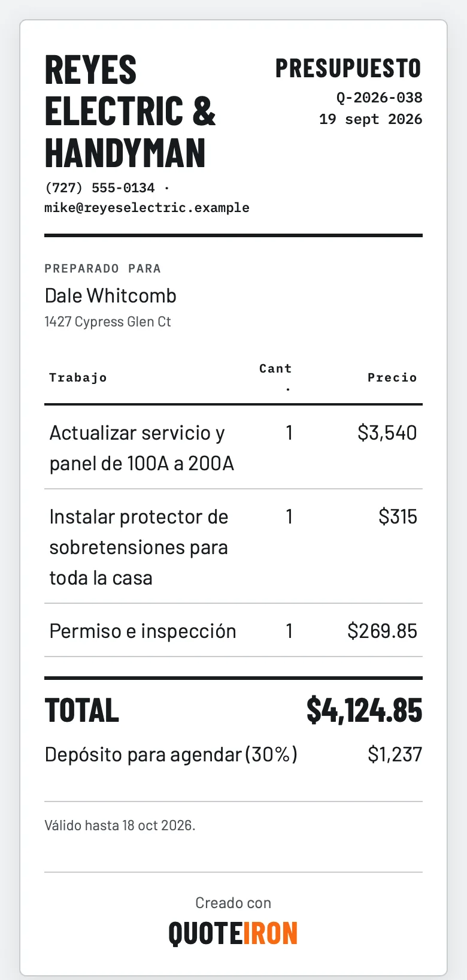Image resolution: width=467 pixels, height=980 pixels.
Task: Click the $315 price
Action: 398,516
